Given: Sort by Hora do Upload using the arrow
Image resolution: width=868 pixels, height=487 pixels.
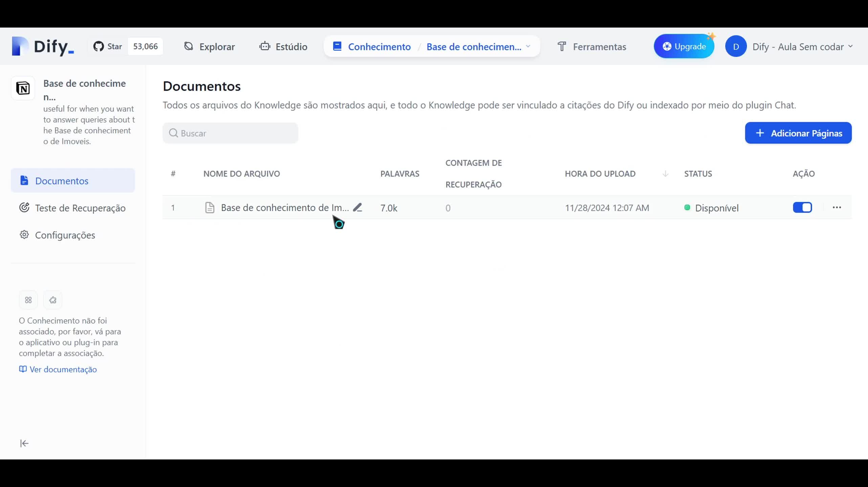Looking at the screenshot, I should point(665,173).
